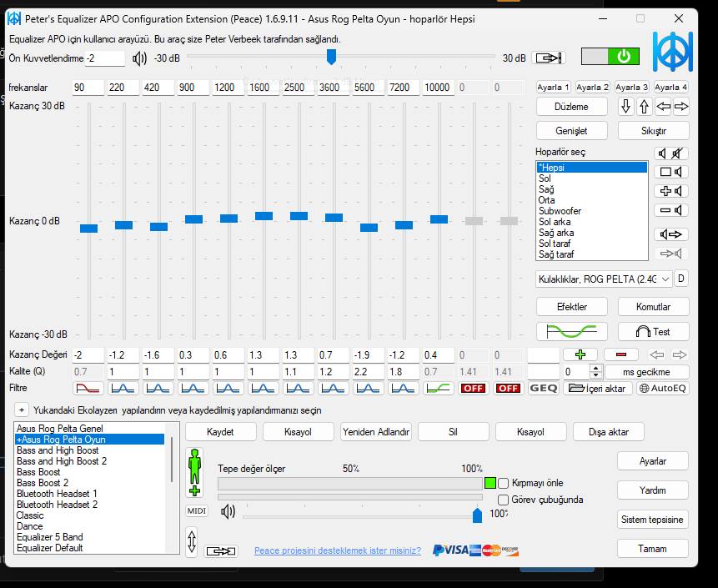Click the green peak indicator square

click(x=490, y=483)
